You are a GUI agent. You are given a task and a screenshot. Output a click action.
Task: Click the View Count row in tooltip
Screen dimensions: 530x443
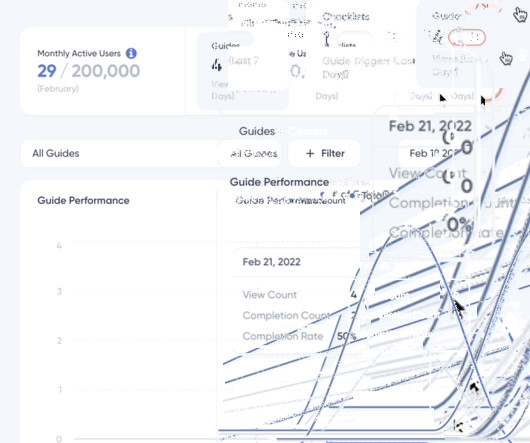point(299,295)
